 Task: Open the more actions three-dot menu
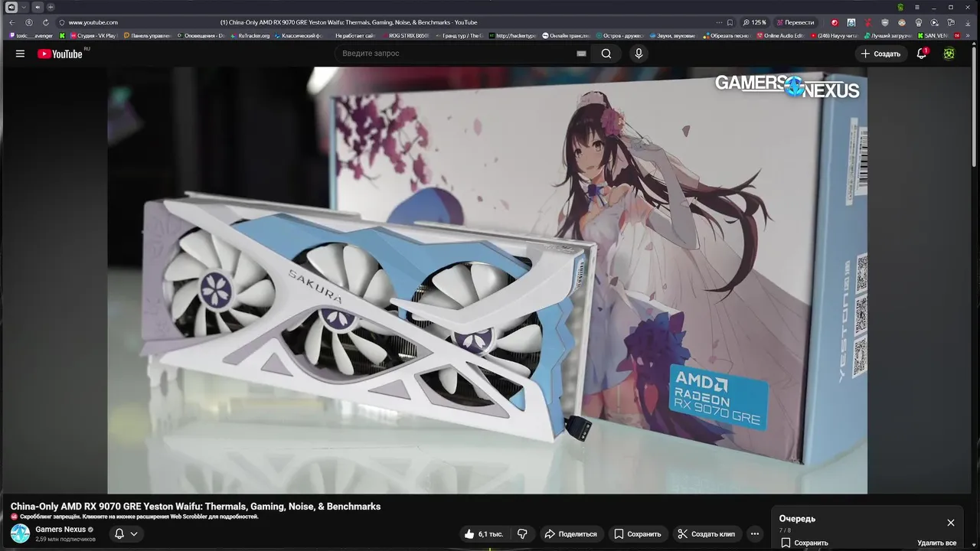click(x=755, y=534)
